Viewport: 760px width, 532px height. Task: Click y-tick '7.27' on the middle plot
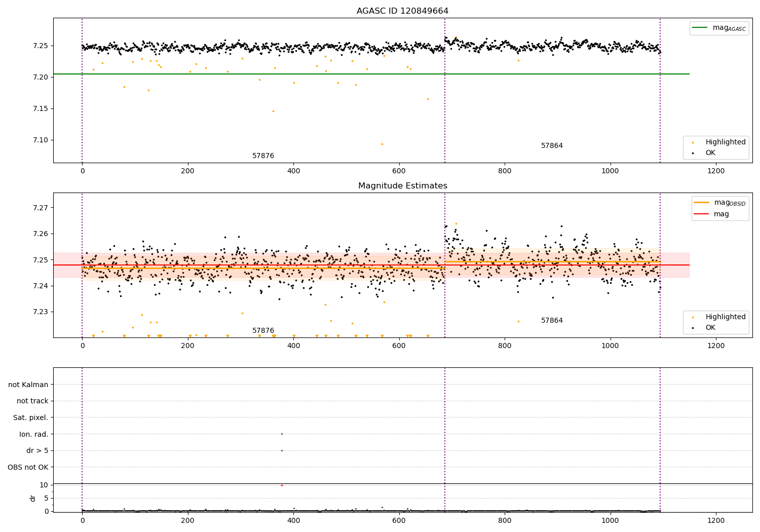click(41, 208)
